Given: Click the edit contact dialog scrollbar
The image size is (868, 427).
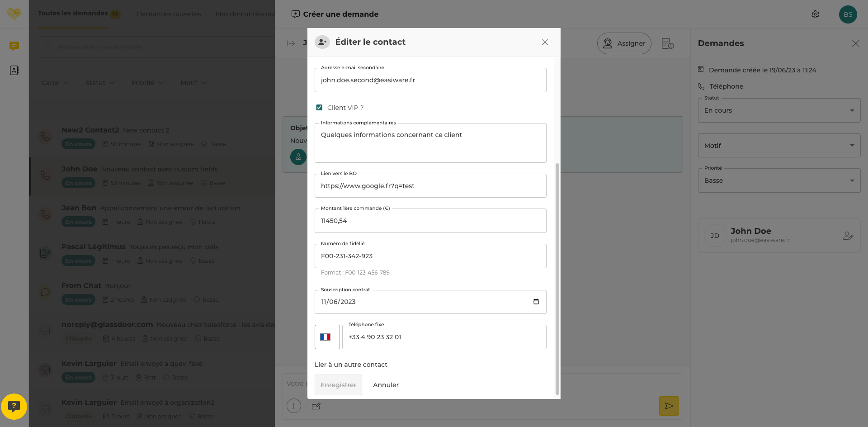Looking at the screenshot, I should coord(557,278).
